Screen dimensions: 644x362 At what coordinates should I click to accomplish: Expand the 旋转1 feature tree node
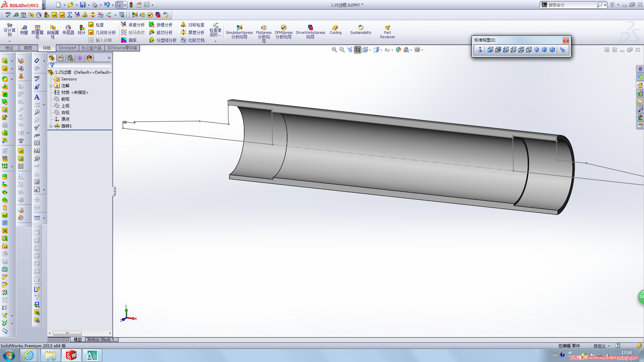[51, 126]
